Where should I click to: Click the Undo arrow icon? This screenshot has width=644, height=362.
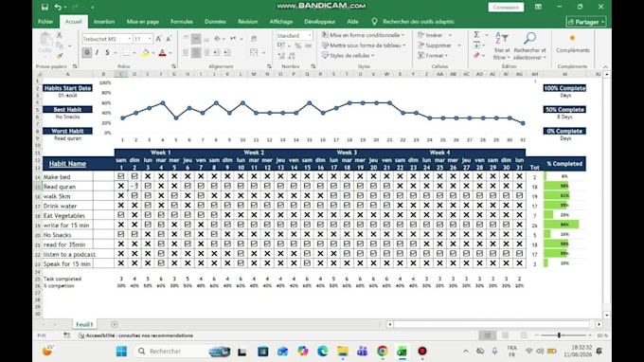[58, 7]
